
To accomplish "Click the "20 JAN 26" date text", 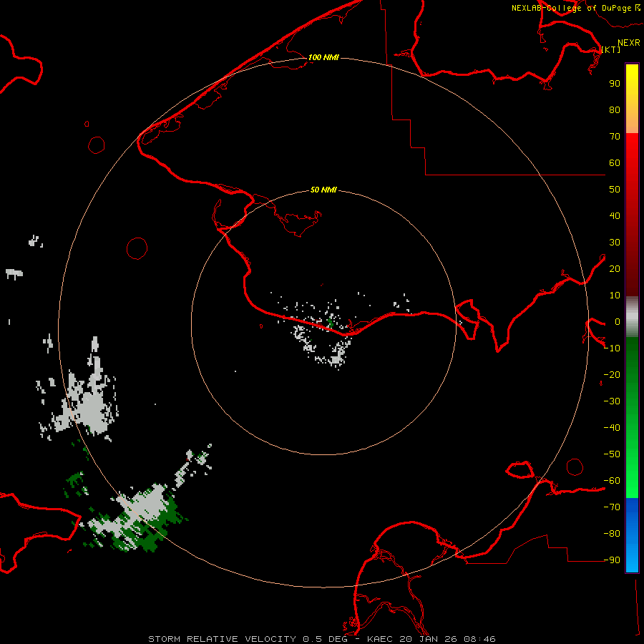I will click(428, 639).
